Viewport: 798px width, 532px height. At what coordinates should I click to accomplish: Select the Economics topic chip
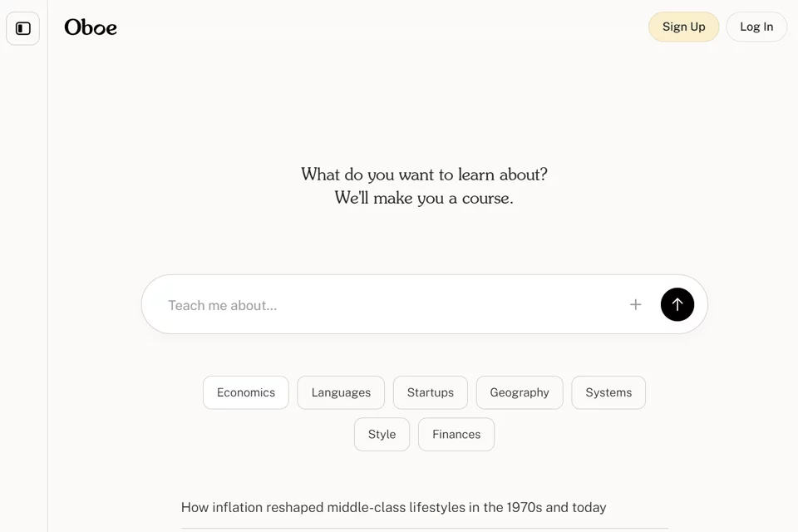tap(246, 392)
